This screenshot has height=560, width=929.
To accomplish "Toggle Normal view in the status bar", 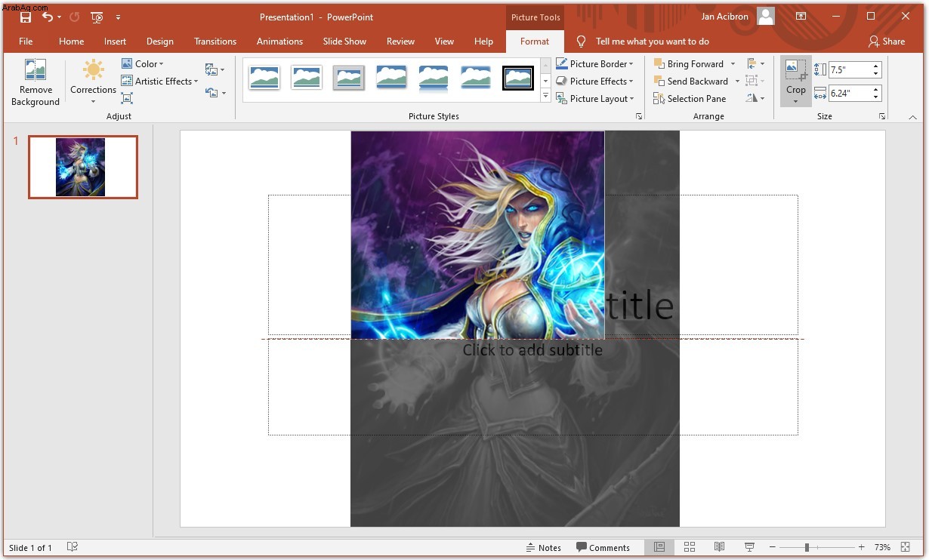I will click(659, 547).
